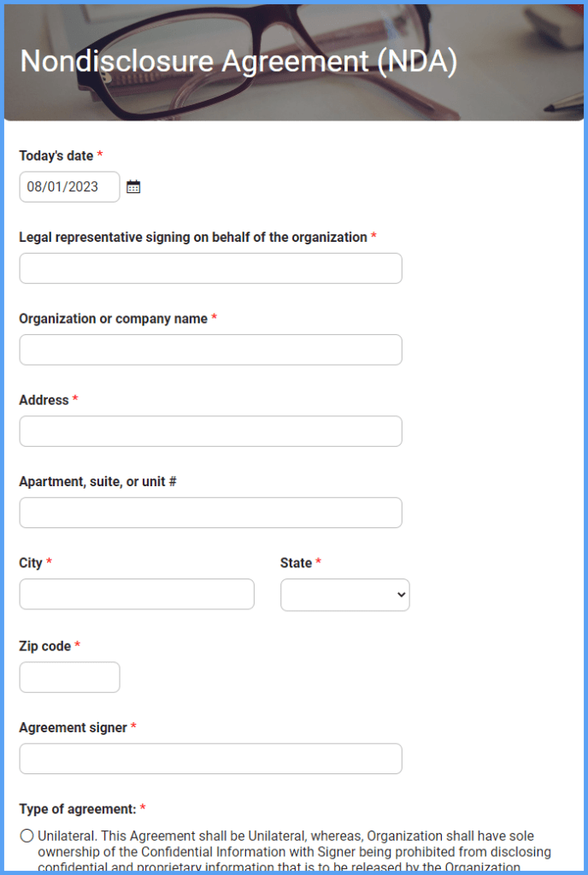Viewport: 588px width, 875px height.
Task: Click the Apartment, suite, or unit field
Action: pos(210,513)
